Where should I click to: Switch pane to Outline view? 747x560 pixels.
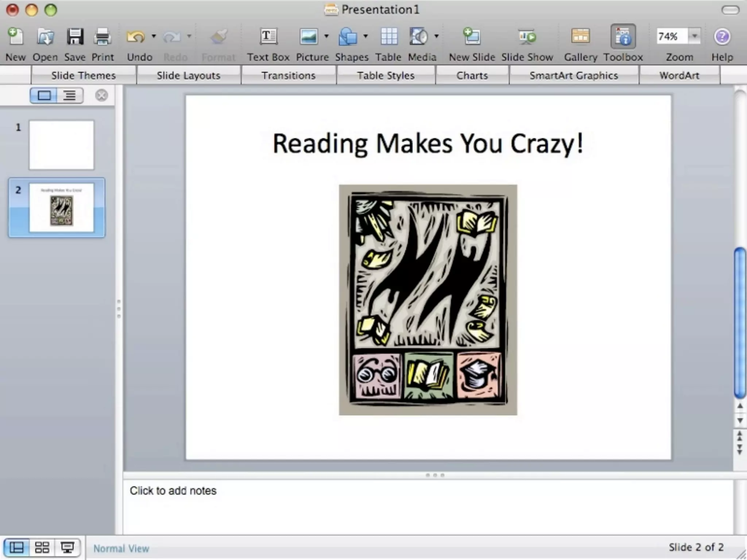(x=70, y=96)
